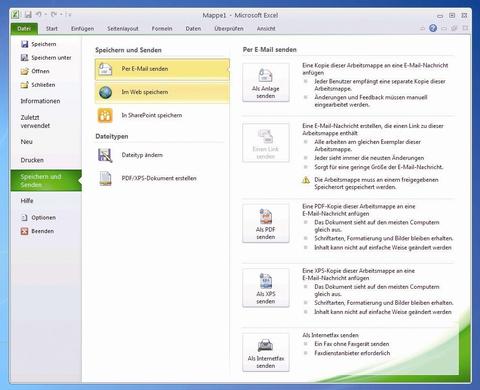Click the Speichern unter text in sidebar

[x=51, y=58]
